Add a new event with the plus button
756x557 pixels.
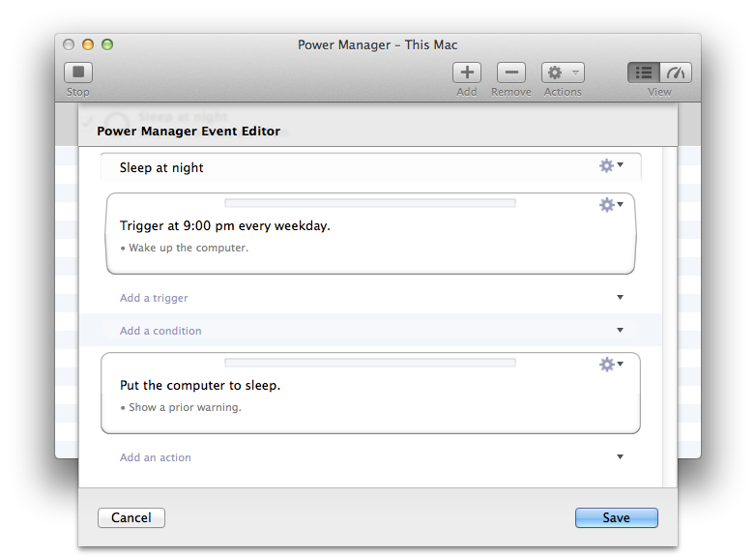pos(467,73)
